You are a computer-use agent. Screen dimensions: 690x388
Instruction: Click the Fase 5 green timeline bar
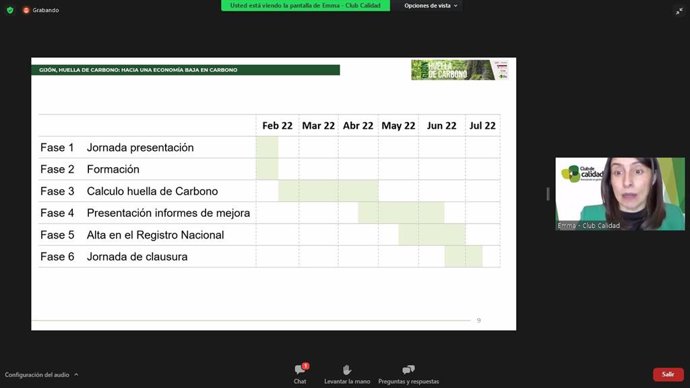coord(432,234)
